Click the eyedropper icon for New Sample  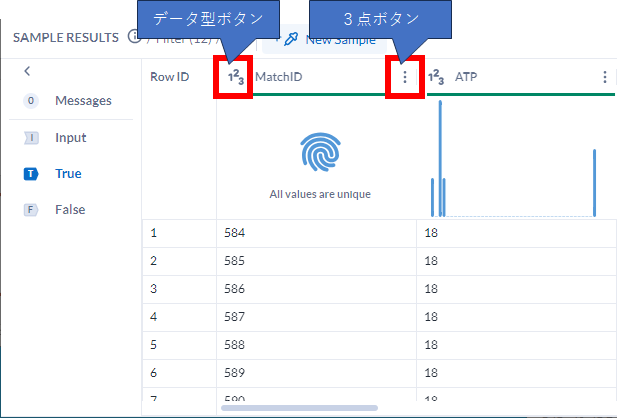coord(292,40)
